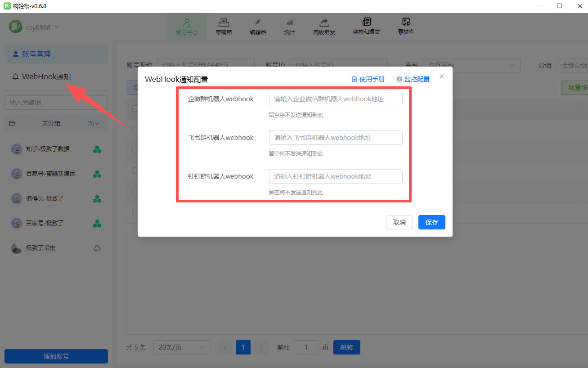Open the 草稿箱 drafts icon
Image resolution: width=588 pixels, height=368 pixels.
[224, 22]
